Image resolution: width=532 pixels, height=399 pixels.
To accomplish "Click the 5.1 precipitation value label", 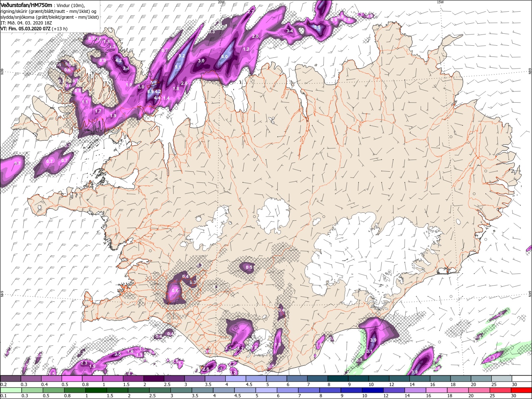I will 178,67.
